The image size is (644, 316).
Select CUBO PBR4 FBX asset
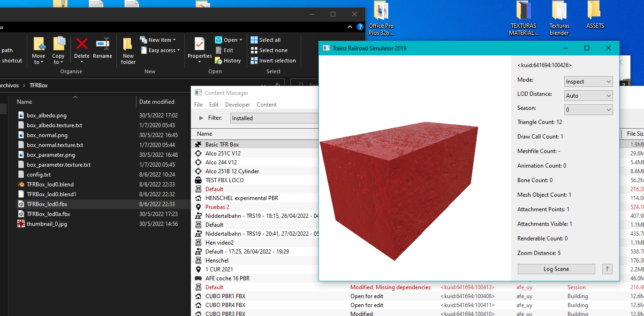click(417, 305)
